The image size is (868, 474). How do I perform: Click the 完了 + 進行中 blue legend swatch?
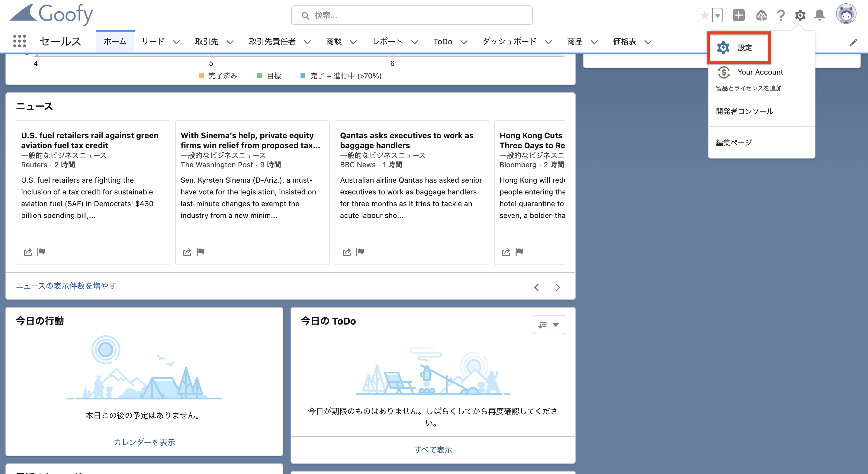pos(303,76)
